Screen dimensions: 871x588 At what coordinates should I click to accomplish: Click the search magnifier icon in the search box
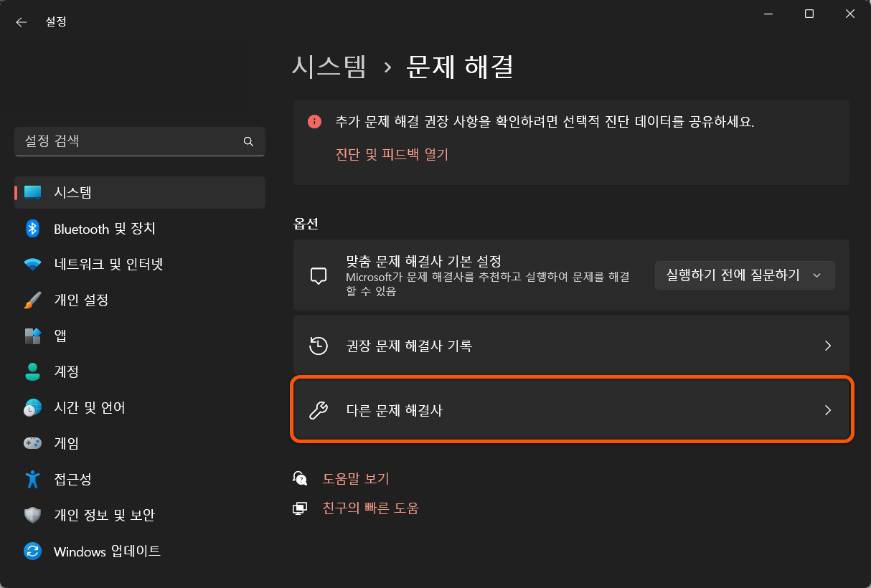point(248,141)
